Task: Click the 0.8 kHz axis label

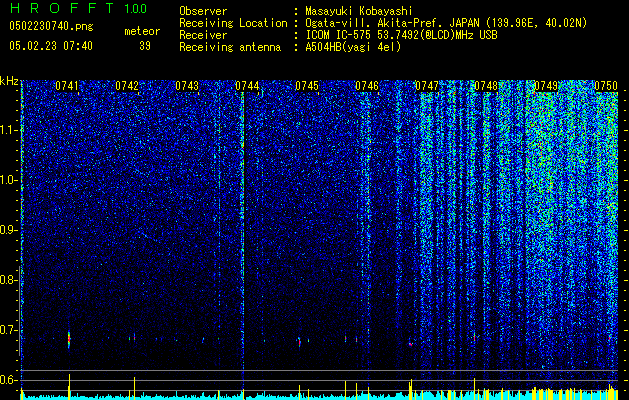Action: [8, 280]
